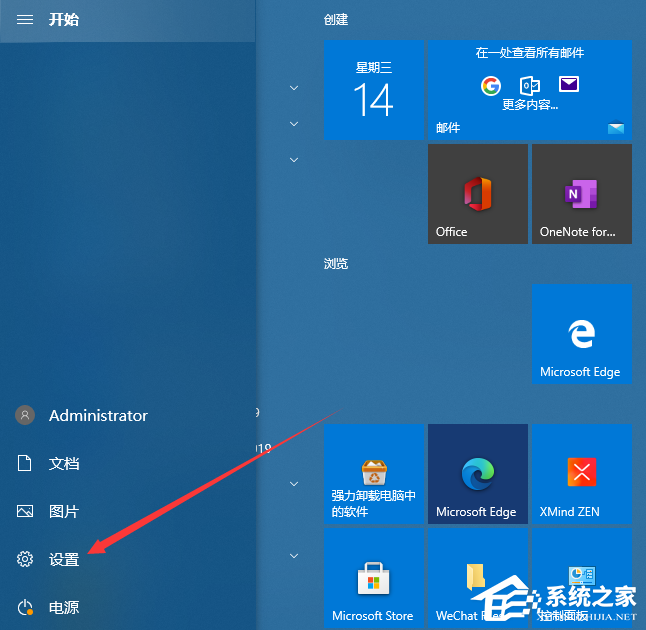The width and height of the screenshot is (646, 630).
Task: Open the 邮件 mail tile
Action: [529, 90]
